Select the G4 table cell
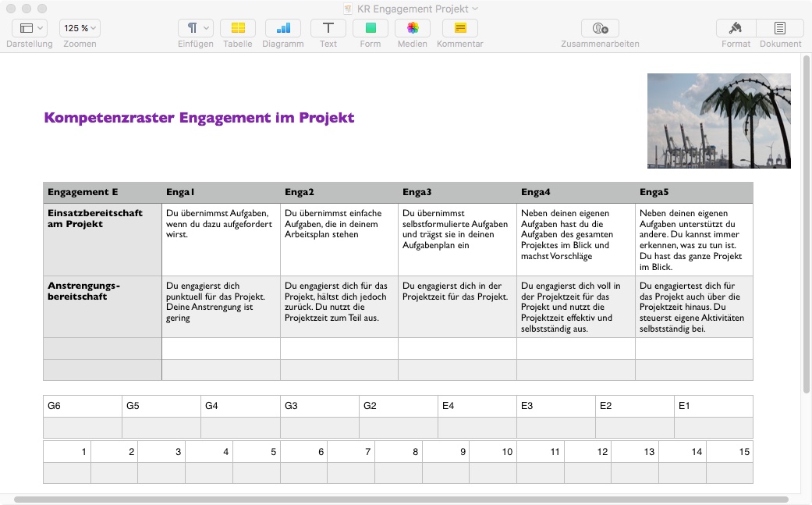The width and height of the screenshot is (812, 505). pyautogui.click(x=239, y=406)
